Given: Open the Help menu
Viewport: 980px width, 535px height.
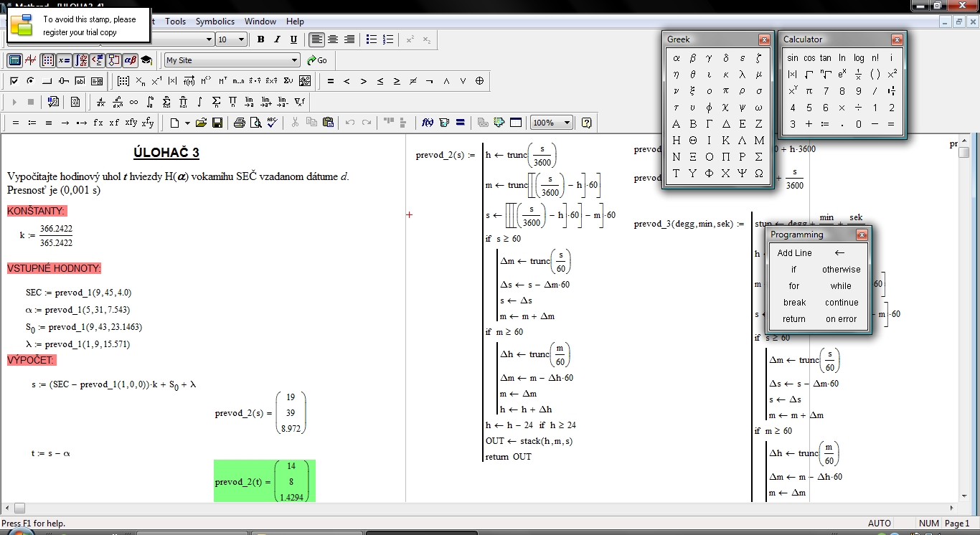Looking at the screenshot, I should pyautogui.click(x=295, y=22).
